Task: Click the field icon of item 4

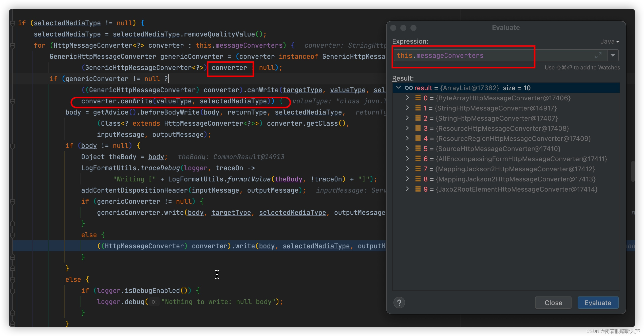Action: click(x=418, y=138)
